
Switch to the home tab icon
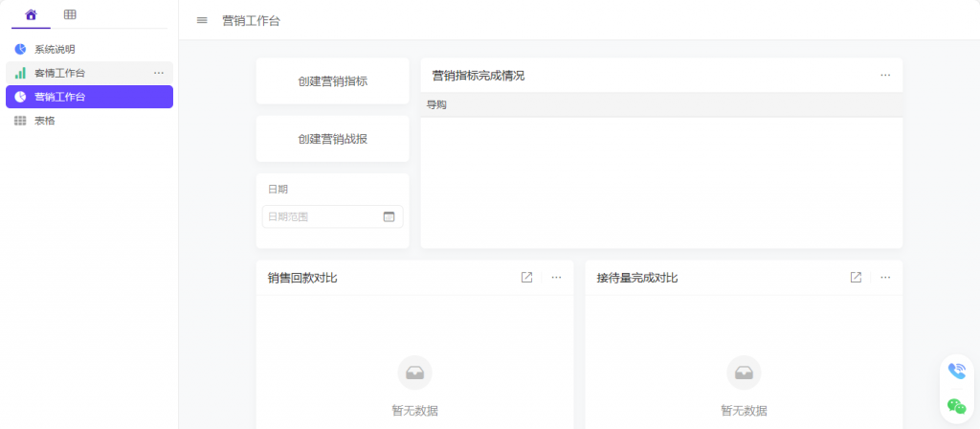tap(31, 14)
